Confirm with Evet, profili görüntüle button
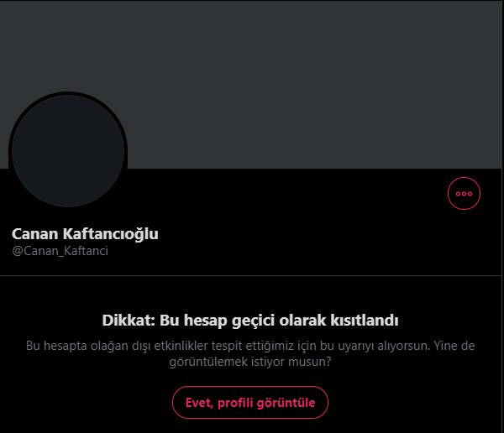This screenshot has height=433, width=504. click(x=250, y=403)
